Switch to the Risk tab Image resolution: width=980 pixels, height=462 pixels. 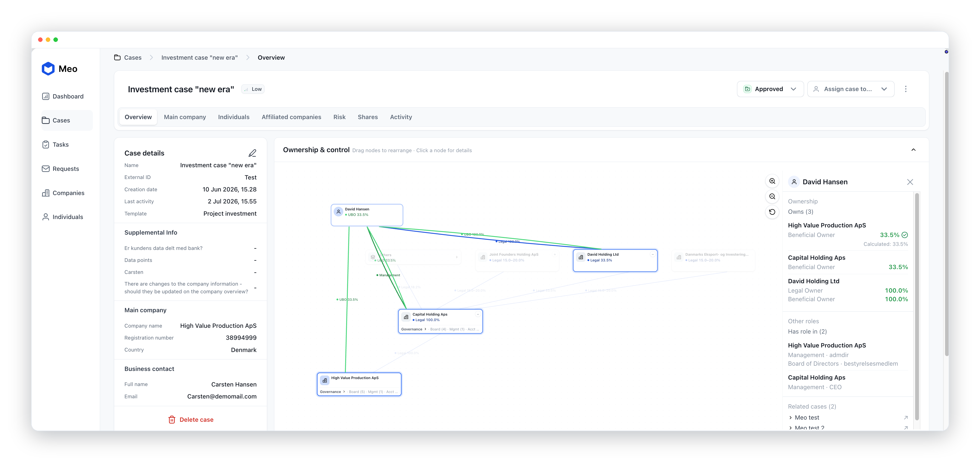click(339, 117)
